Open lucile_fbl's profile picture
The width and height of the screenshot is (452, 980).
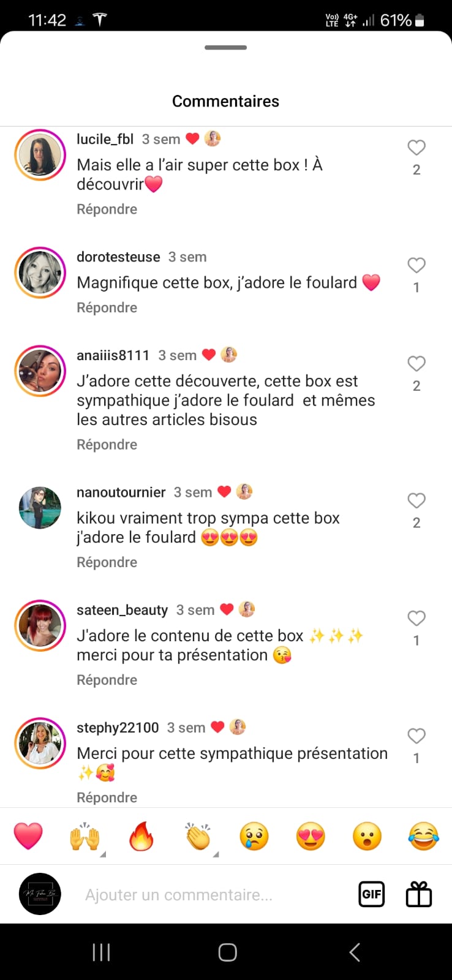coord(40,155)
